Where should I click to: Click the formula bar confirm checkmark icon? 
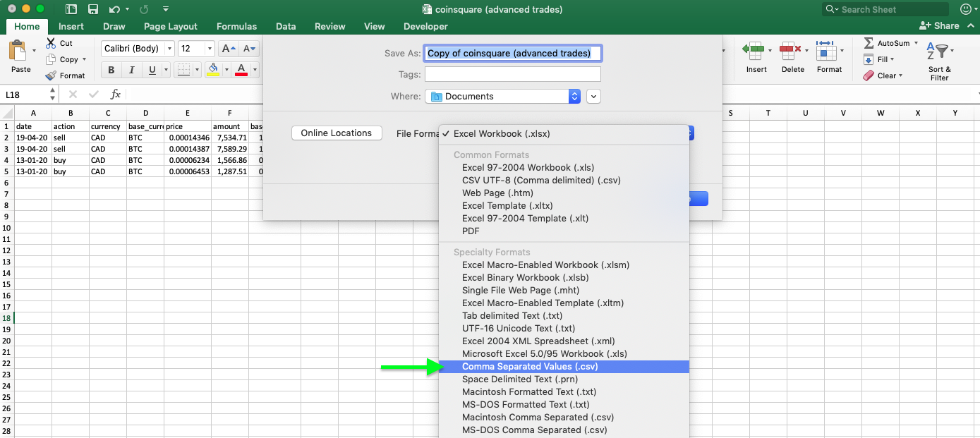pos(94,94)
